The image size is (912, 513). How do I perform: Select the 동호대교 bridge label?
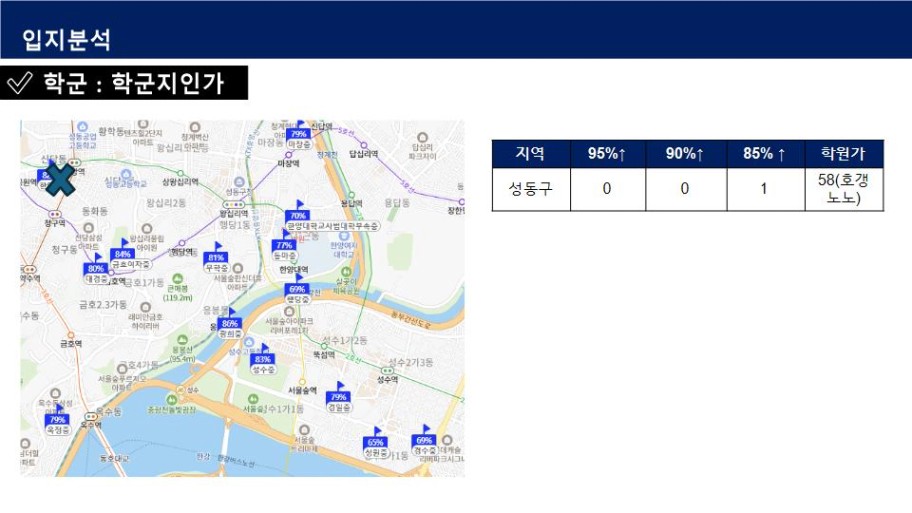click(x=115, y=458)
